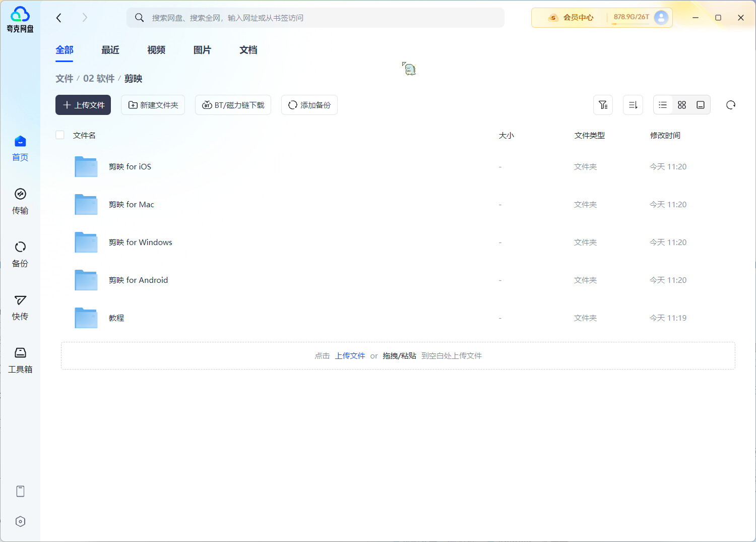Switch to large preview view mode

(701, 105)
